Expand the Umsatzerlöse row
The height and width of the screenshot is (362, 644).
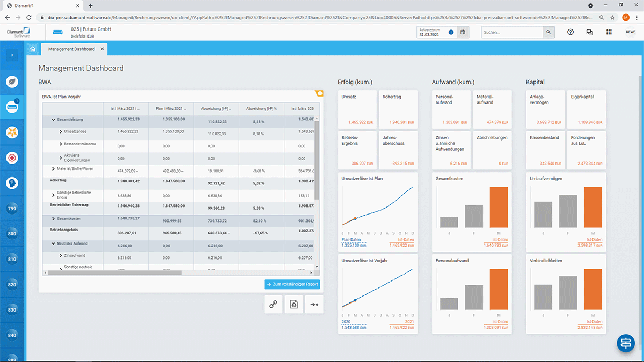(x=60, y=131)
